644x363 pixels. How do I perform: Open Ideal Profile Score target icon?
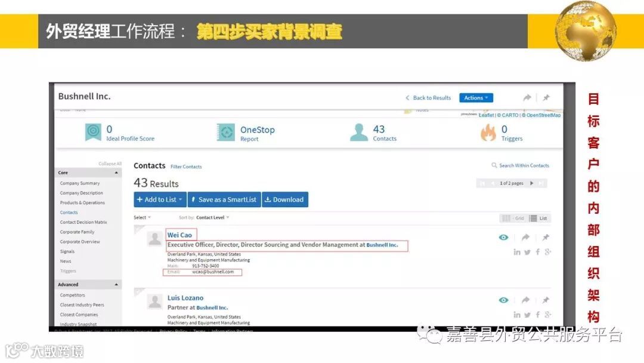coord(93,132)
